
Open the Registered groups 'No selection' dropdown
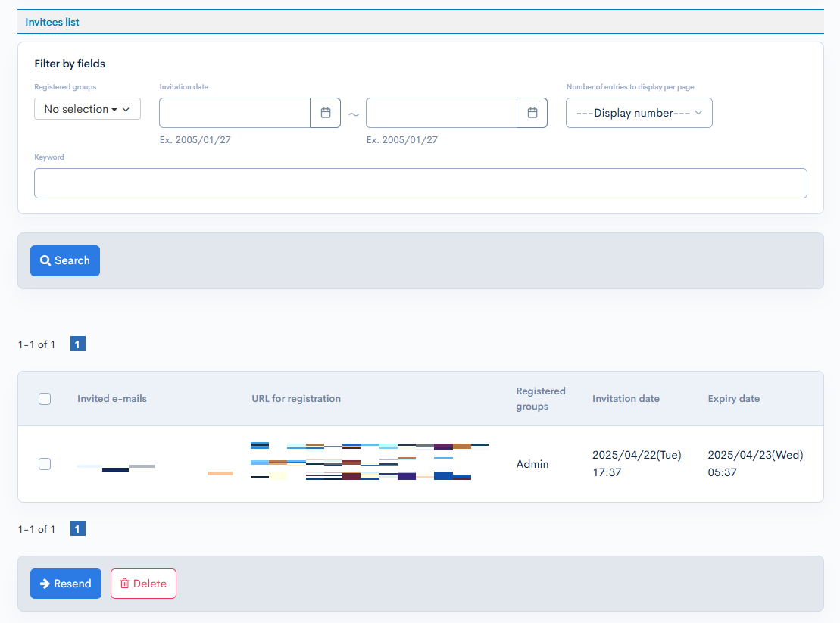click(x=87, y=109)
